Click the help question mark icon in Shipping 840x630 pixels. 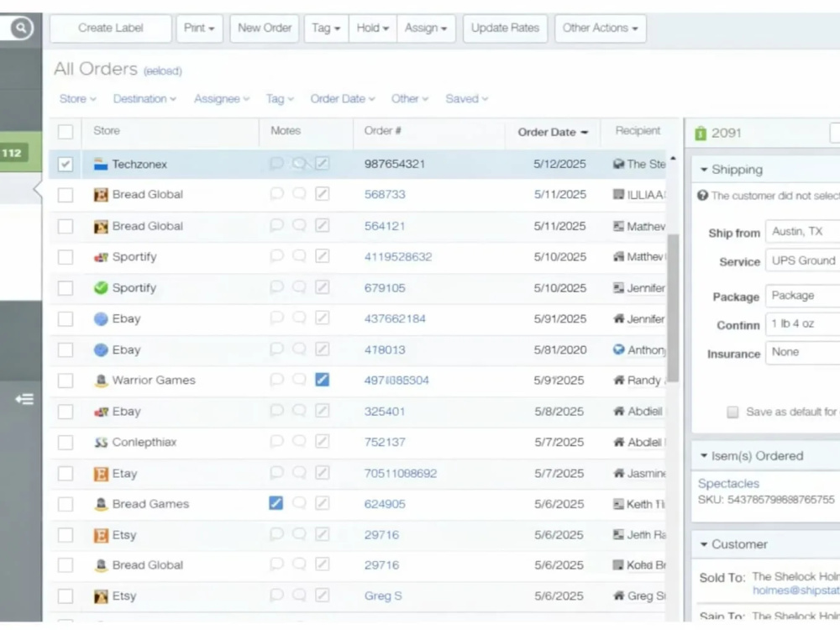(702, 196)
